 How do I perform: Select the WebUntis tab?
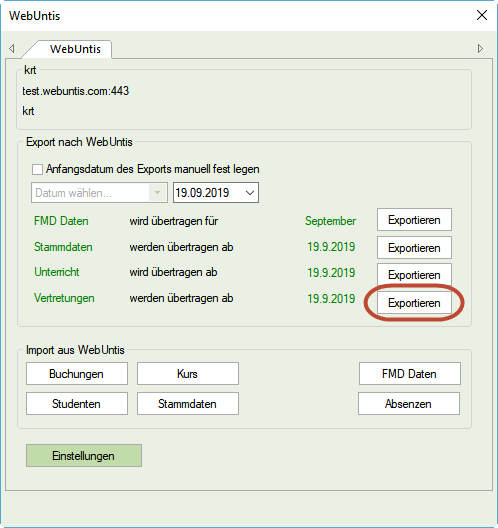click(x=75, y=49)
